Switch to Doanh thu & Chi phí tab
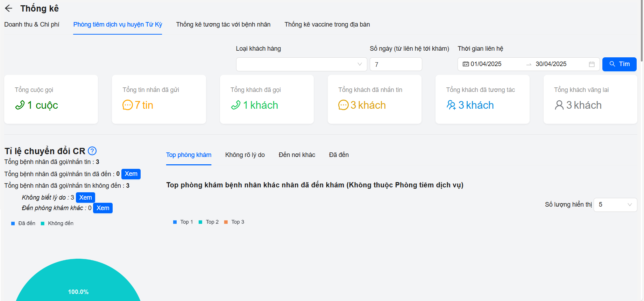Image resolution: width=644 pixels, height=301 pixels. (32, 24)
